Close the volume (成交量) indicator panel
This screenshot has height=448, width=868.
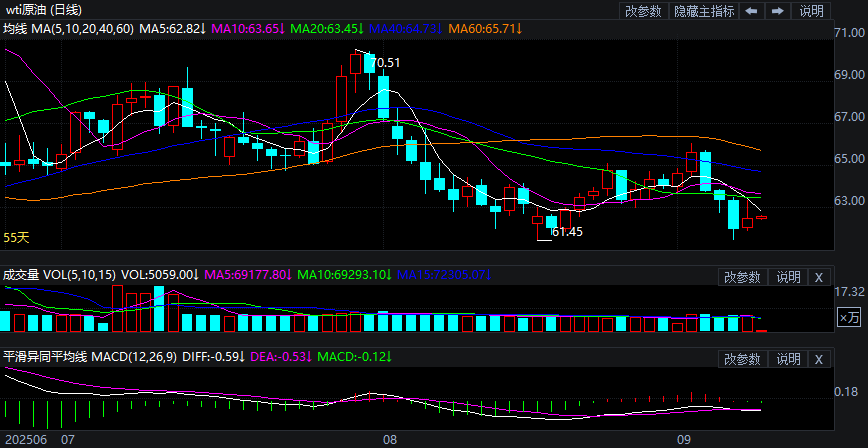click(818, 277)
